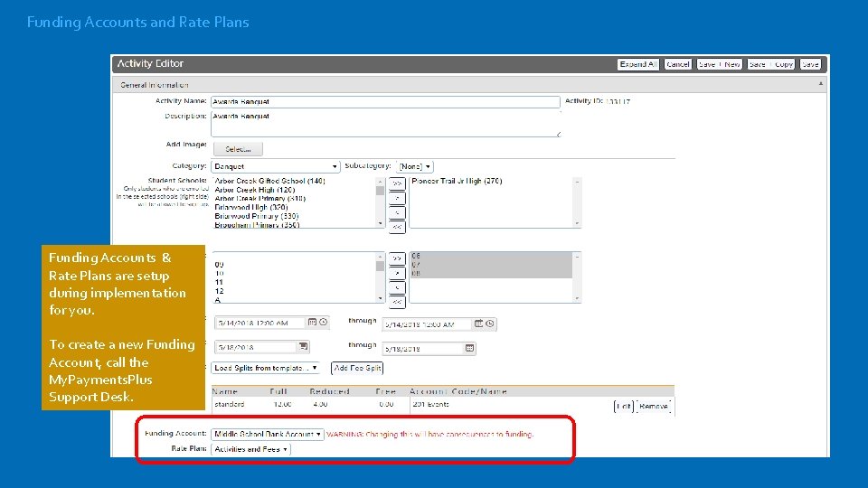The image size is (868, 488).
Task: Open calendar icon next to 5/18/2018 date
Action: tap(303, 346)
